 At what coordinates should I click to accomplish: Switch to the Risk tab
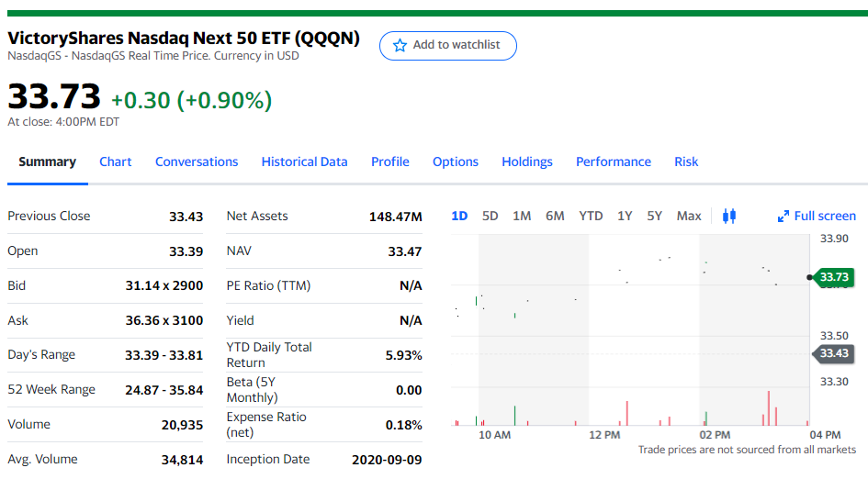pyautogui.click(x=686, y=162)
